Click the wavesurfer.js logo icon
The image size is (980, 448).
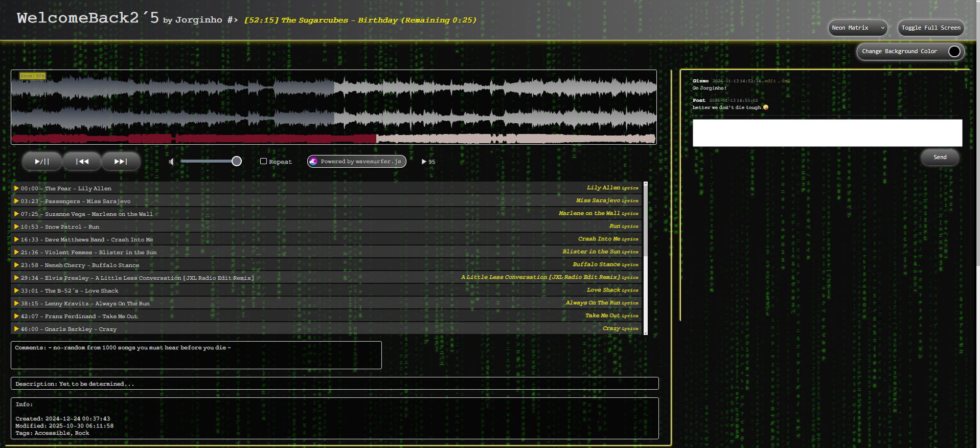[313, 161]
